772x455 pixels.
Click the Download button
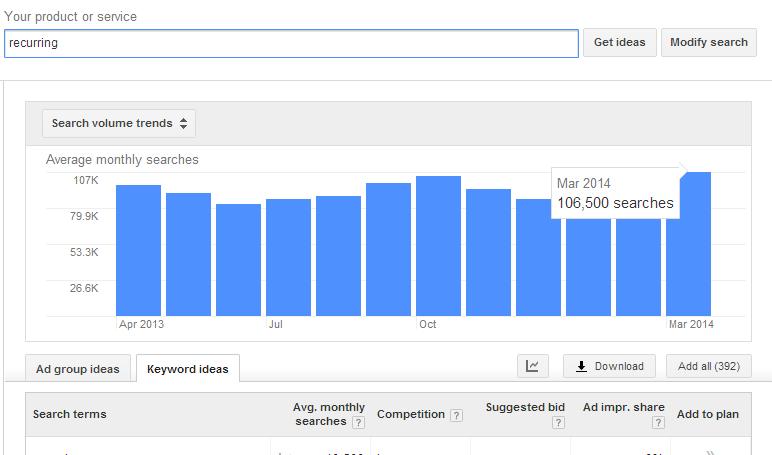coord(609,366)
